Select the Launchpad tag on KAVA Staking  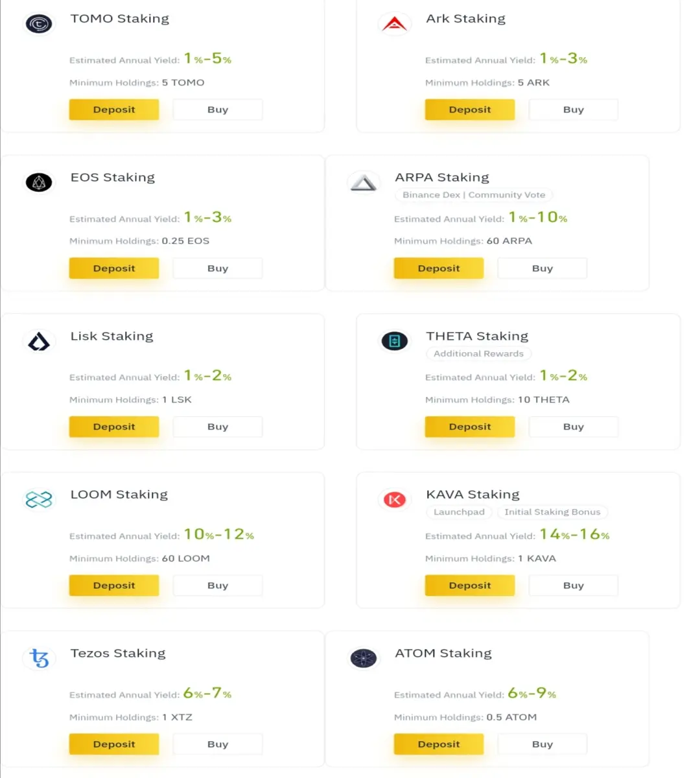click(x=459, y=512)
